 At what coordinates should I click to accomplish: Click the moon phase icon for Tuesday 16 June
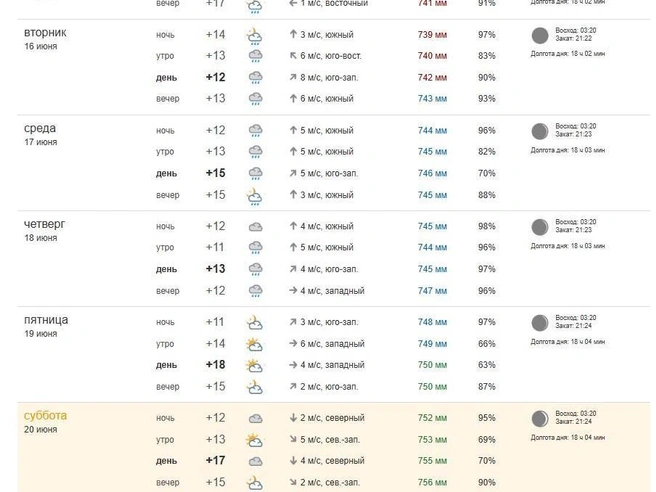pyautogui.click(x=540, y=36)
